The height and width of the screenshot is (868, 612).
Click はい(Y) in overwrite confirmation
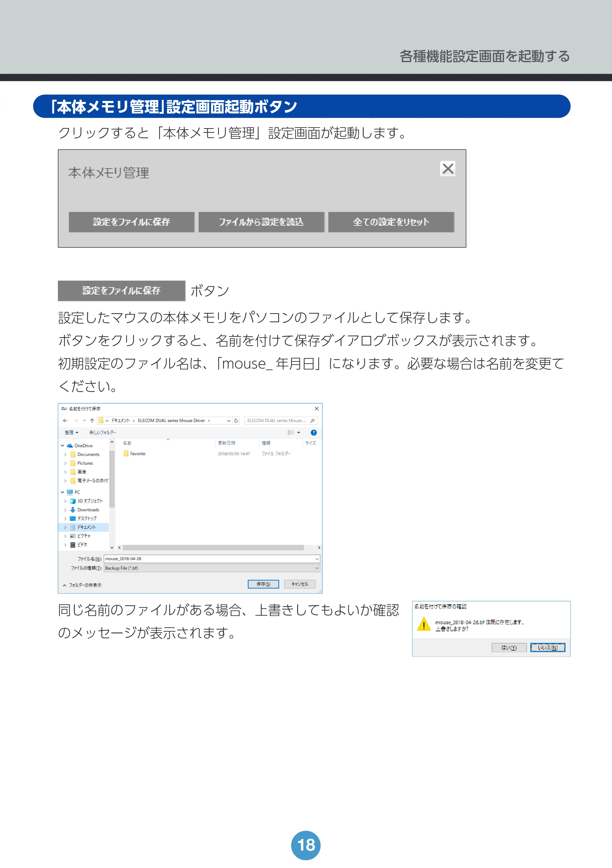509,647
